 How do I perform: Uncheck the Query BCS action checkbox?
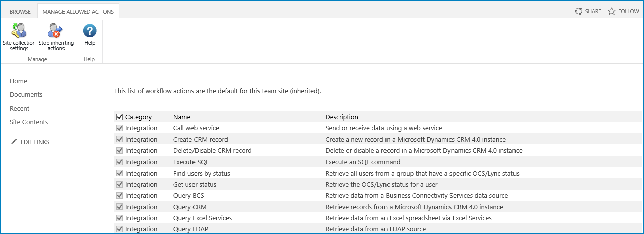pyautogui.click(x=119, y=196)
